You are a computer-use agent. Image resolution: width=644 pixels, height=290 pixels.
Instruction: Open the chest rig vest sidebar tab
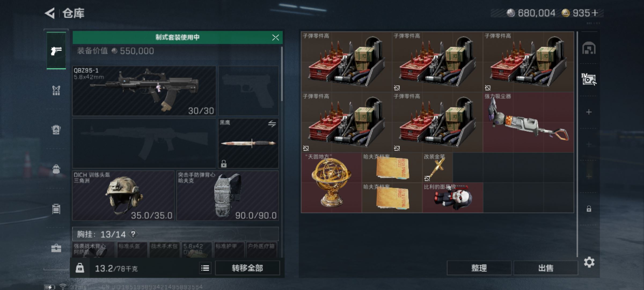tap(56, 90)
